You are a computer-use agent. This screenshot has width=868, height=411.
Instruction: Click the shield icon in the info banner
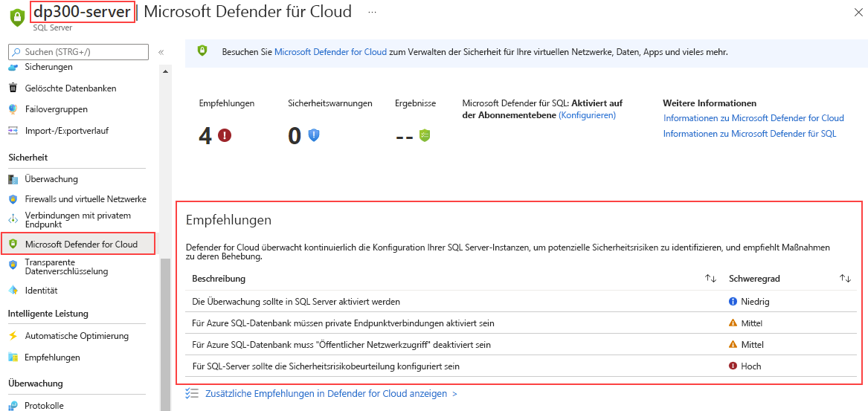click(202, 51)
